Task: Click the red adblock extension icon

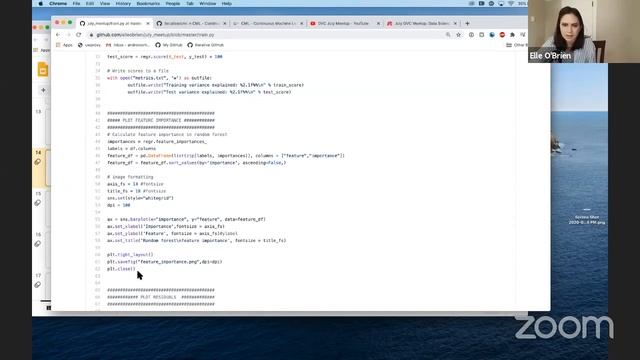Action: [502, 35]
